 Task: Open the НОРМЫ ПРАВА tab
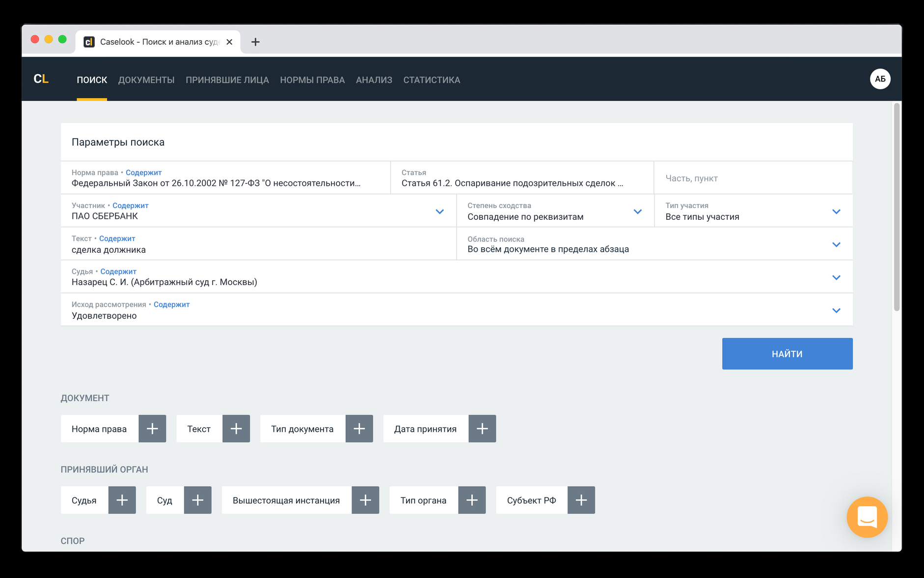point(312,79)
